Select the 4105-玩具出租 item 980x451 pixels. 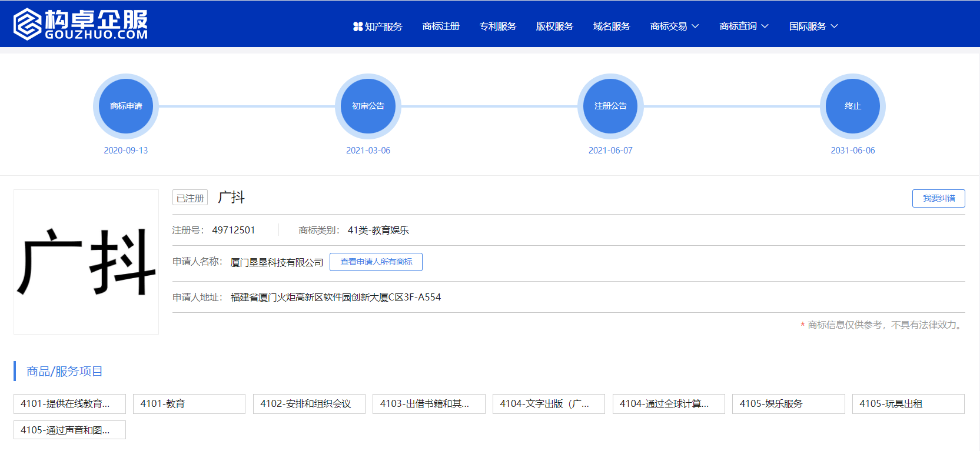point(908,404)
